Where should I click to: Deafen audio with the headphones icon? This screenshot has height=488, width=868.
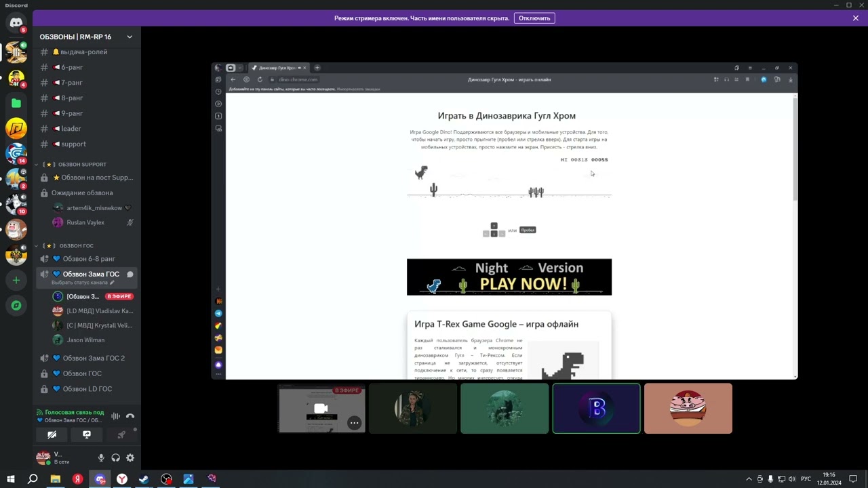(116, 458)
